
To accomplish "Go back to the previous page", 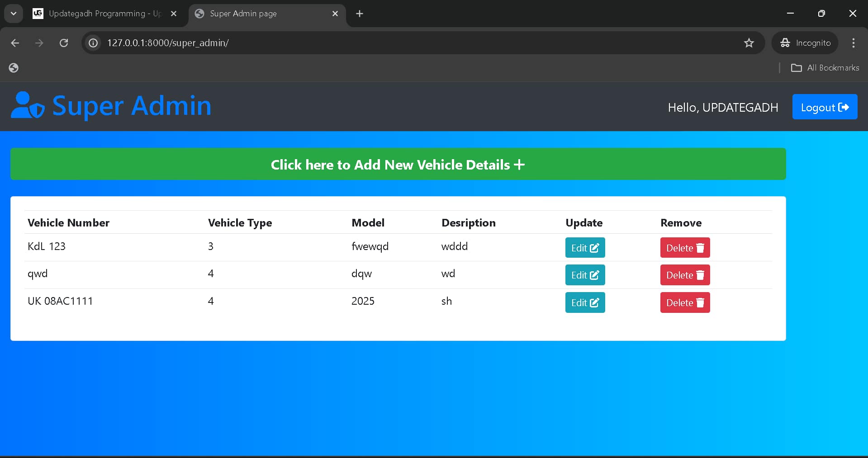I will [x=15, y=43].
